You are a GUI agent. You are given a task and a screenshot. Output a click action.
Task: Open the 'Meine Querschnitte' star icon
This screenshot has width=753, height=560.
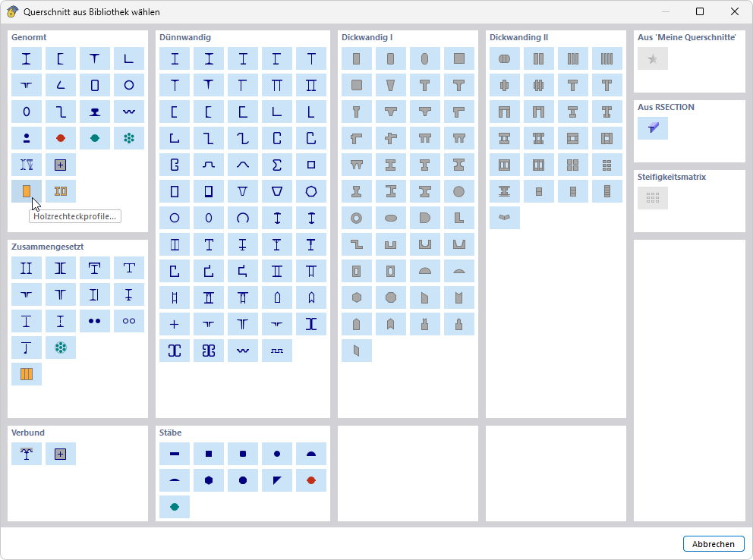coord(653,58)
